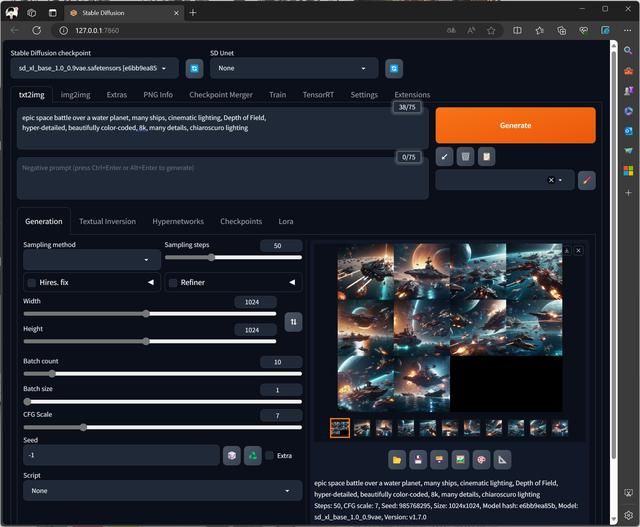This screenshot has width=640, height=527.
Task: Tick the Extra seed checkbox
Action: click(x=270, y=455)
